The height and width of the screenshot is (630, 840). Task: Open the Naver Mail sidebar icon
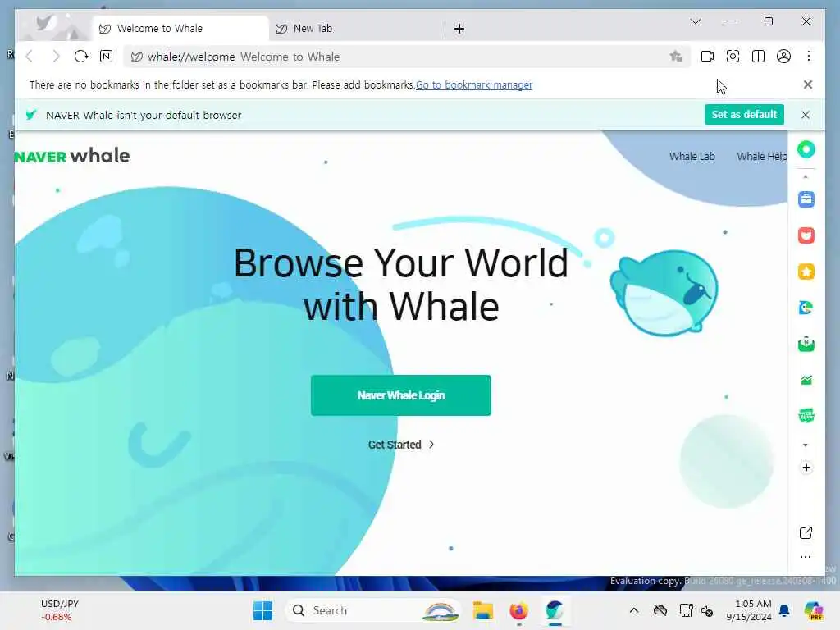(806, 344)
